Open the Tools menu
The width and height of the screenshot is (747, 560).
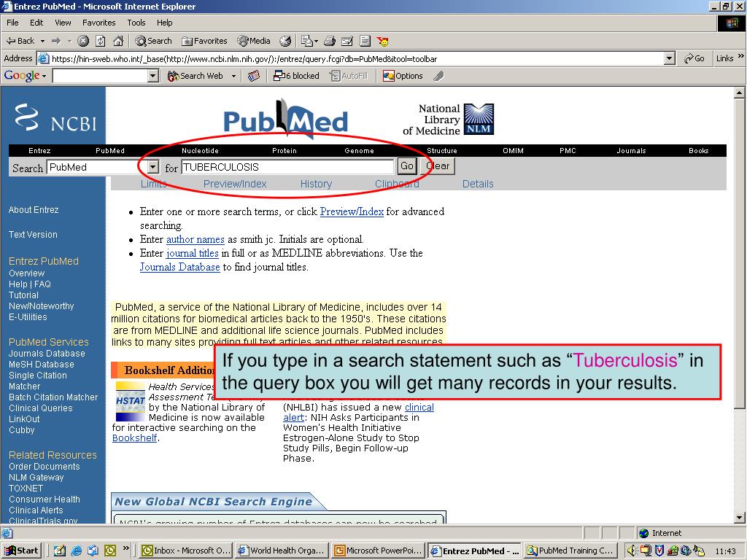tap(136, 23)
